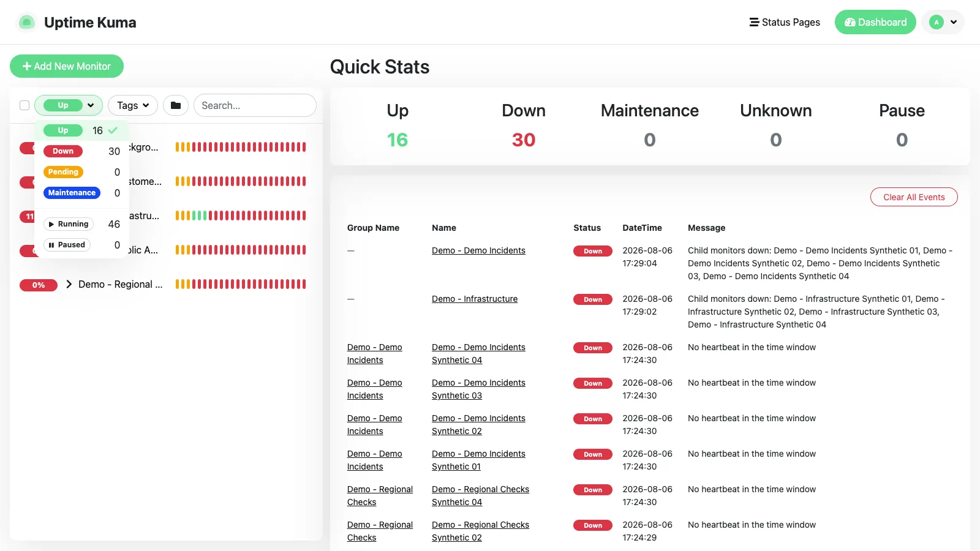
Task: Click Up count 16 in Quick Stats
Action: 398,140
